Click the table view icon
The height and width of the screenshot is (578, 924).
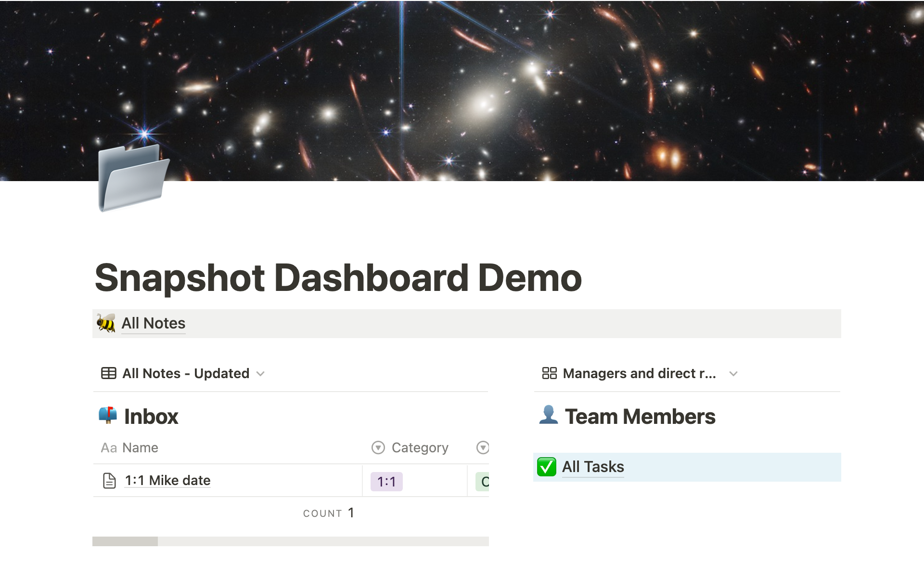click(x=109, y=373)
